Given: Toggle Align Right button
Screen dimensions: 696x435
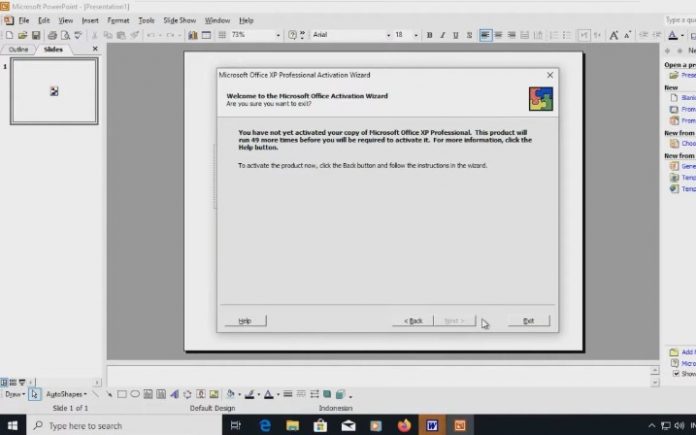Looking at the screenshot, I should click(512, 35).
